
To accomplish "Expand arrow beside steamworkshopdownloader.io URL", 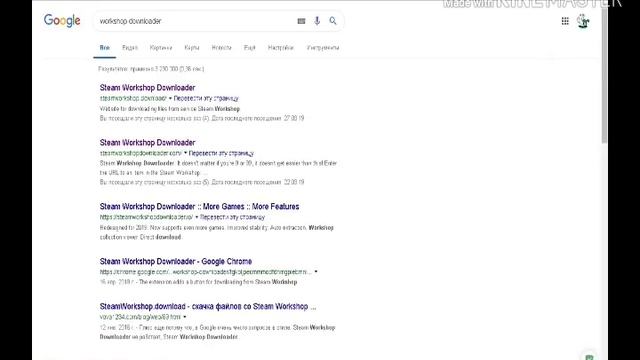I will tap(196, 217).
